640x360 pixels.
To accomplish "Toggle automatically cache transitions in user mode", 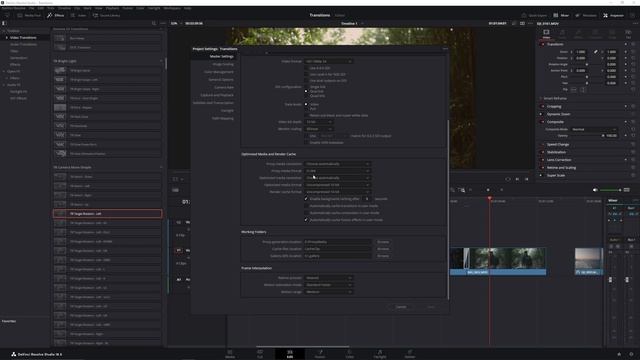I will click(x=306, y=206).
